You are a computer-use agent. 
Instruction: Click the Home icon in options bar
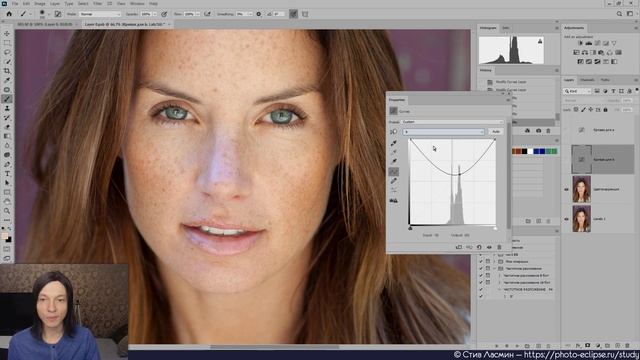[x=9, y=14]
